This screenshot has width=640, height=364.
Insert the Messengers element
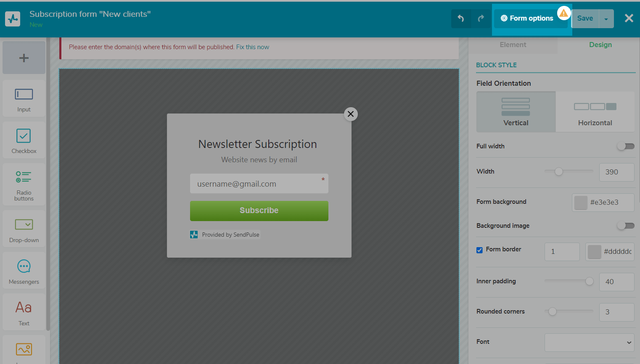(x=24, y=271)
